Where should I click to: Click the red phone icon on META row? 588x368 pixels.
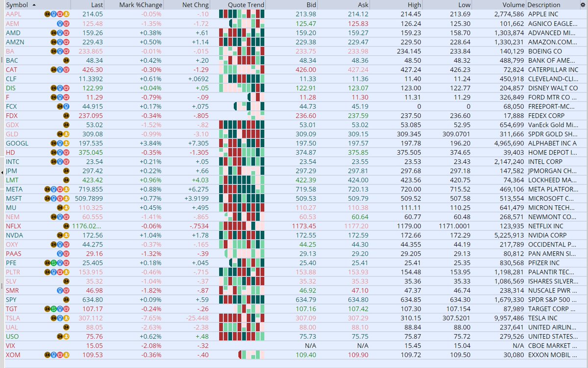click(x=59, y=189)
